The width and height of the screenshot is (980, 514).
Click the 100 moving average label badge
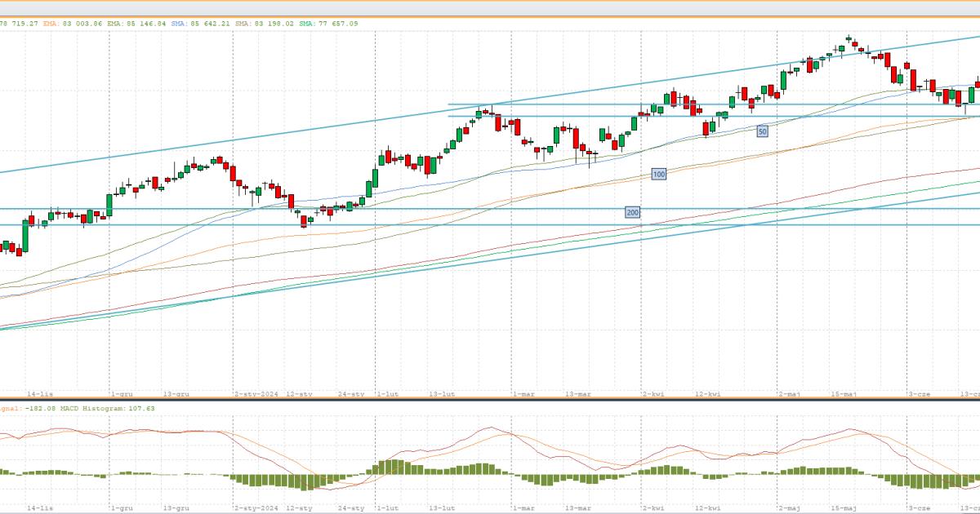click(659, 175)
